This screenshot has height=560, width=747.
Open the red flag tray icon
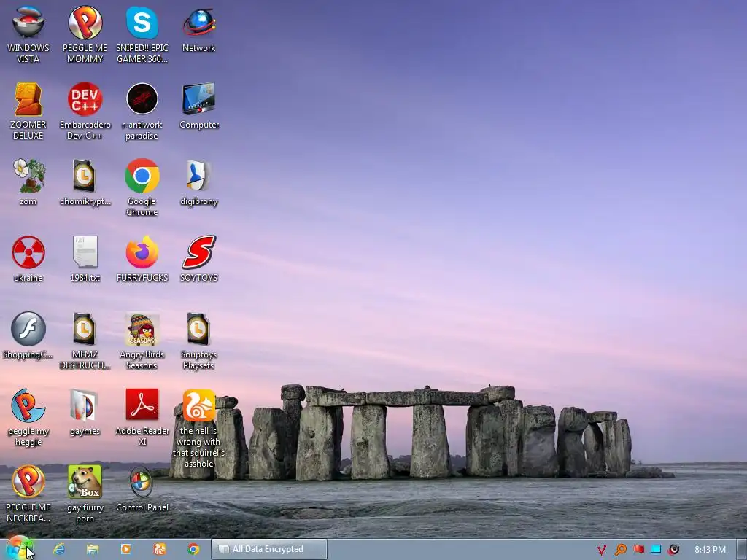coord(638,550)
